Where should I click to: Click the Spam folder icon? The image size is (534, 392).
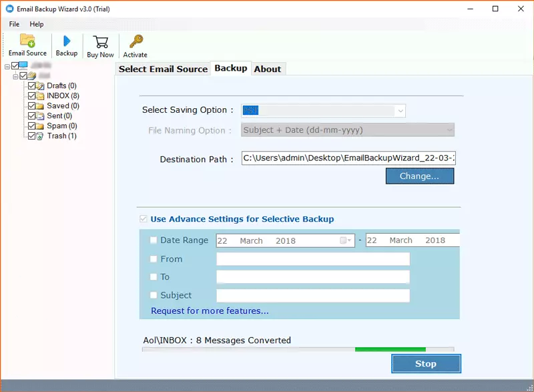point(40,126)
